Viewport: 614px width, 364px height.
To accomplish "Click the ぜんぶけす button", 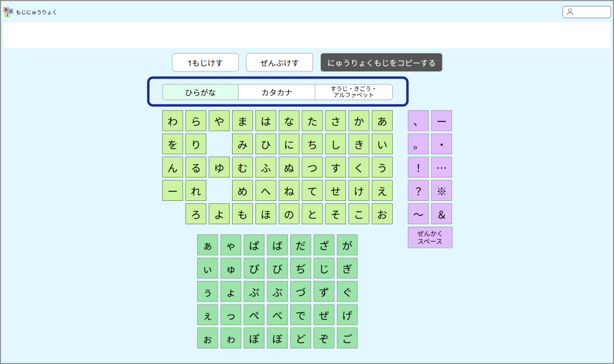I will point(279,62).
